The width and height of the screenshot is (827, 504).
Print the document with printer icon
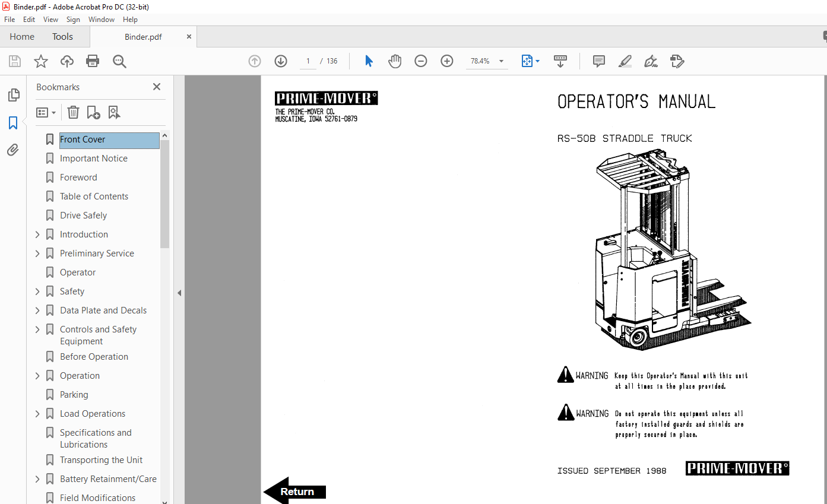tap(93, 61)
